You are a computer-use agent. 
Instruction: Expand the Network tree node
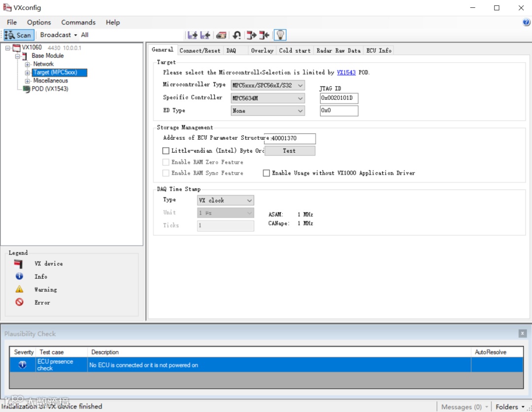coord(27,64)
